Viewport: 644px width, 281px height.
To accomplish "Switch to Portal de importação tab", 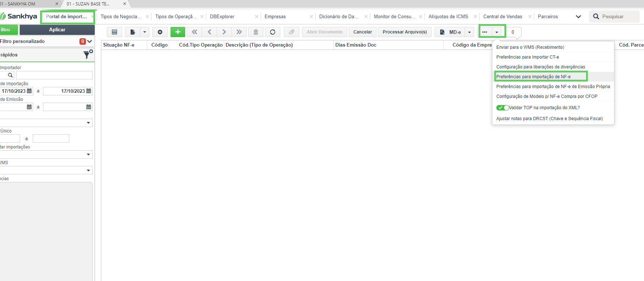I will 66,17.
